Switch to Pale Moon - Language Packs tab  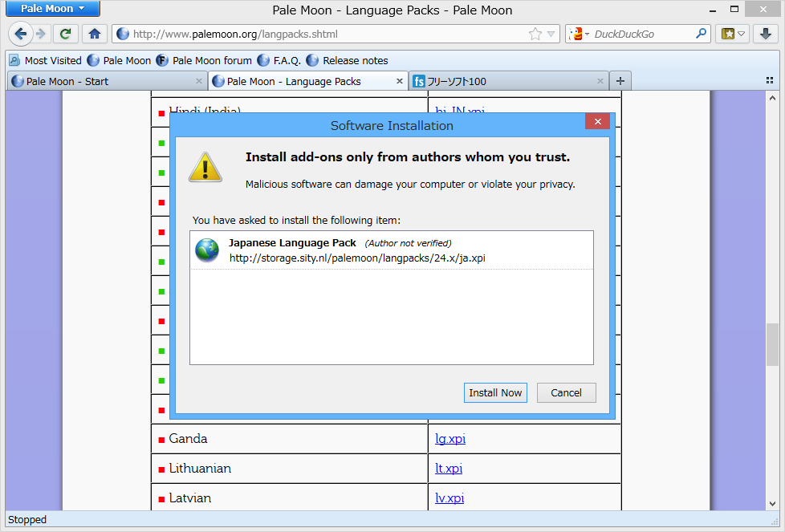tap(308, 81)
